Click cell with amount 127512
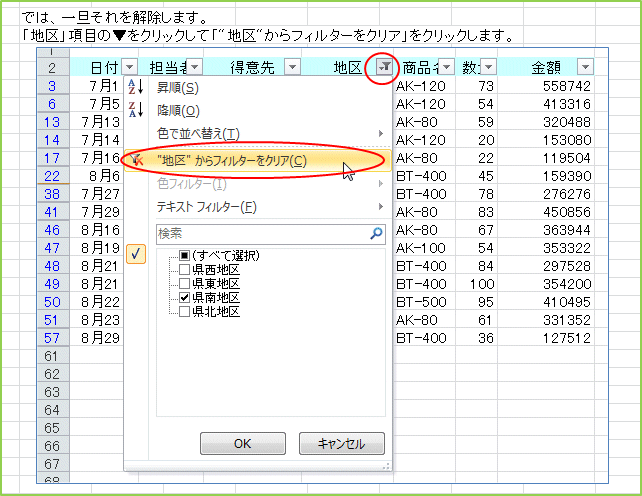The width and height of the screenshot is (642, 496). (545, 338)
